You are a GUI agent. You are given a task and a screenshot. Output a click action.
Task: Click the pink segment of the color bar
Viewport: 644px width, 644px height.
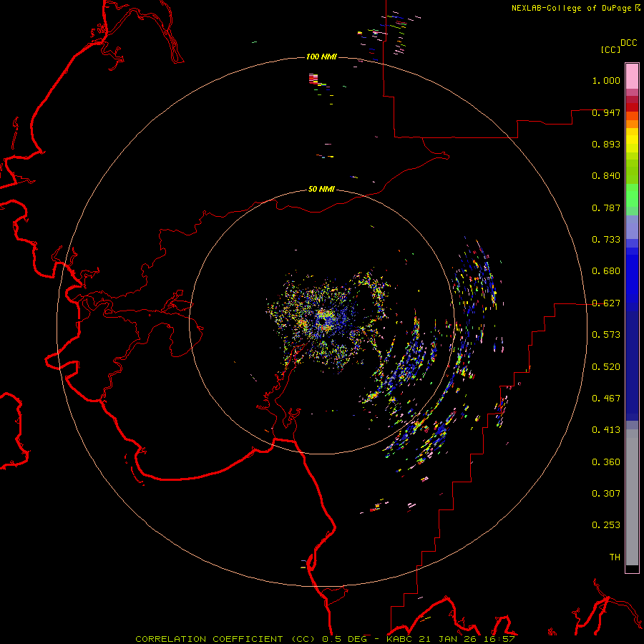pyautogui.click(x=632, y=77)
